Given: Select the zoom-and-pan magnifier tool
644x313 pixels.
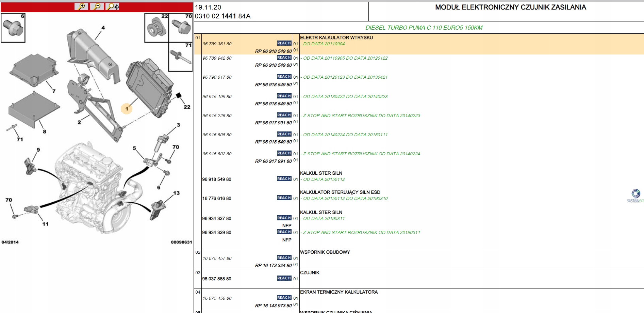Looking at the screenshot, I should coord(113,6).
